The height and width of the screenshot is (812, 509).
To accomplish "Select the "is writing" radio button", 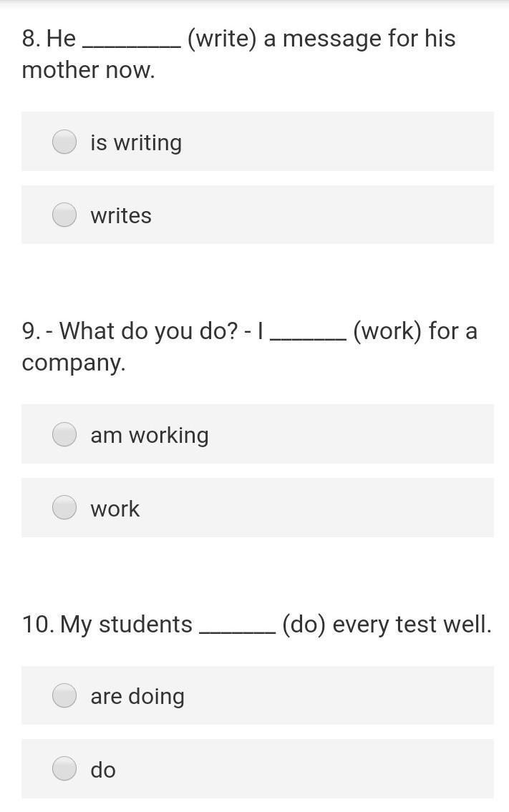I will 65,142.
